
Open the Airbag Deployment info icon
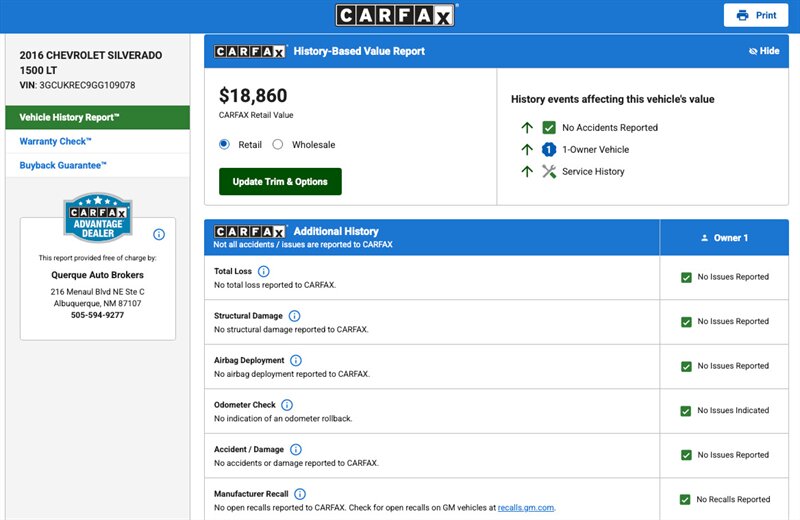296,360
